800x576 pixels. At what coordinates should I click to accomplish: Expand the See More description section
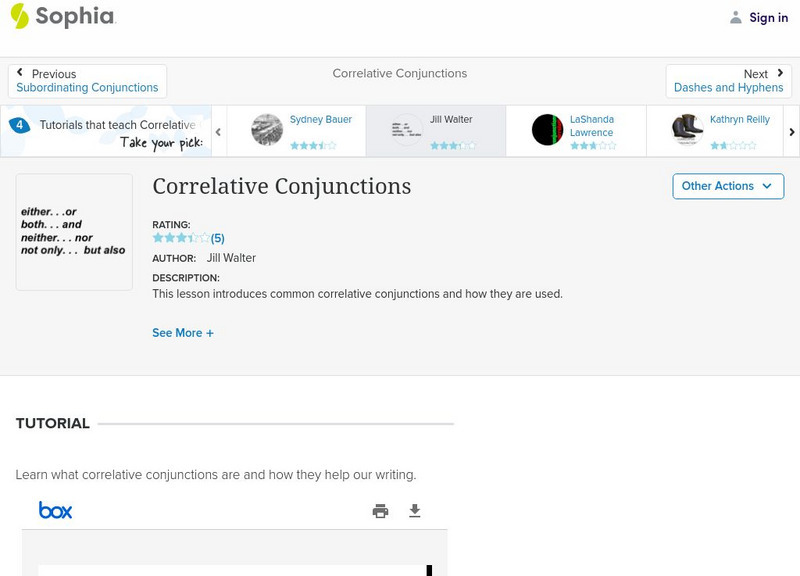tap(183, 333)
